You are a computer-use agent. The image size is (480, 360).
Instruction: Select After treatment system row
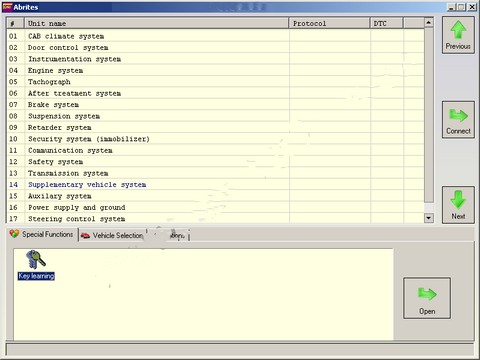(215, 93)
